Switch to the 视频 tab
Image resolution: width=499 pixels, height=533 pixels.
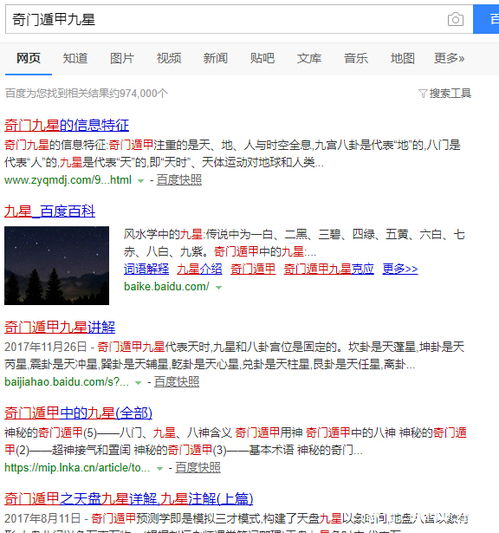pyautogui.click(x=169, y=58)
